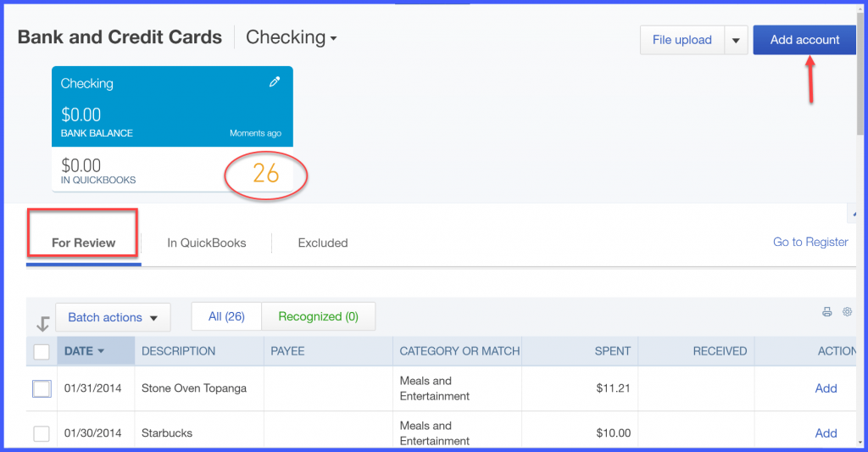This screenshot has width=868, height=452.
Task: Print transactions using printer icon
Action: click(x=827, y=312)
